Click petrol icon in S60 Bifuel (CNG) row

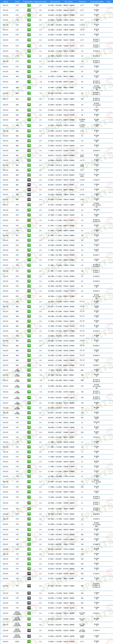click(x=29, y=125)
